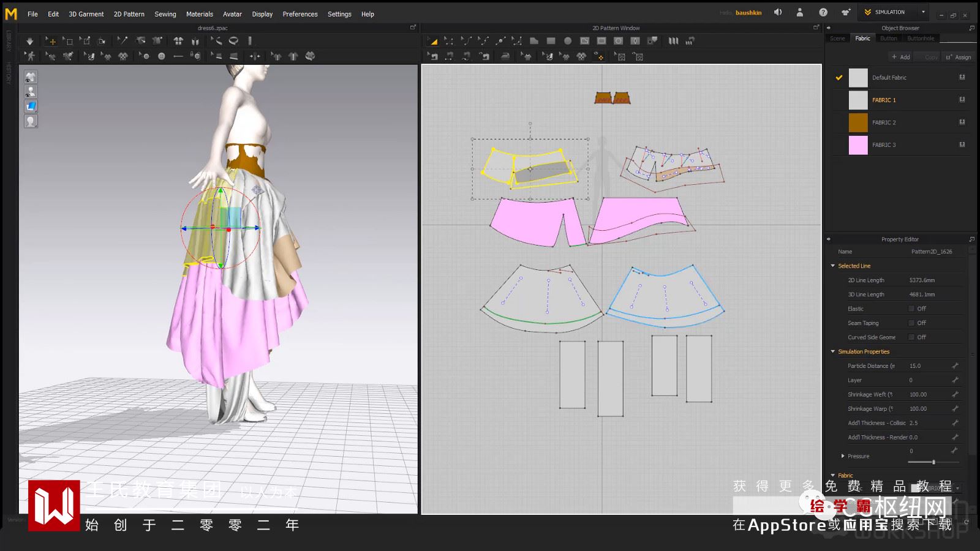This screenshot has height=551, width=980.
Task: Select the Select/Move tool with orange cross
Action: click(51, 41)
